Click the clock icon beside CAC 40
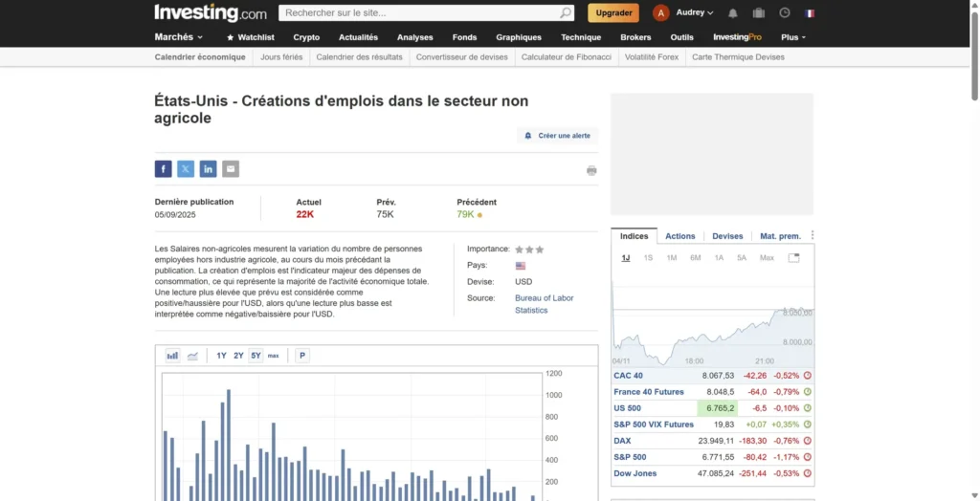Viewport: 980px width, 501px height. [x=808, y=376]
